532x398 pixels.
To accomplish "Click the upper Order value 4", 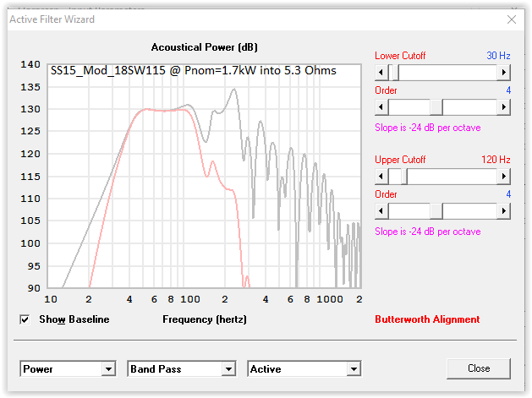I will point(508,194).
